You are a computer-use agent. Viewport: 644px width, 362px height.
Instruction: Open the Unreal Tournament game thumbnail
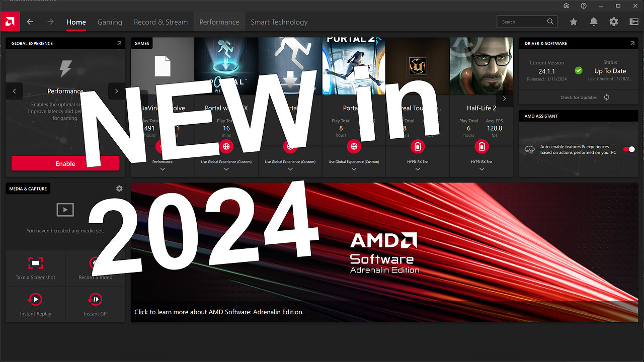[x=418, y=66]
